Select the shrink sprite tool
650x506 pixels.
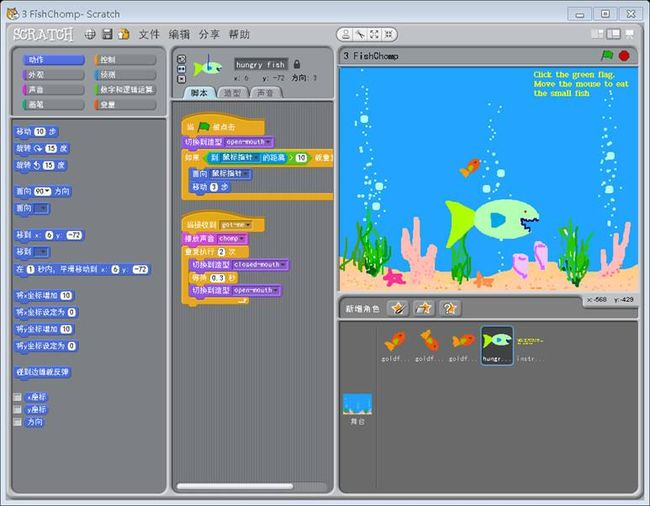click(388, 34)
